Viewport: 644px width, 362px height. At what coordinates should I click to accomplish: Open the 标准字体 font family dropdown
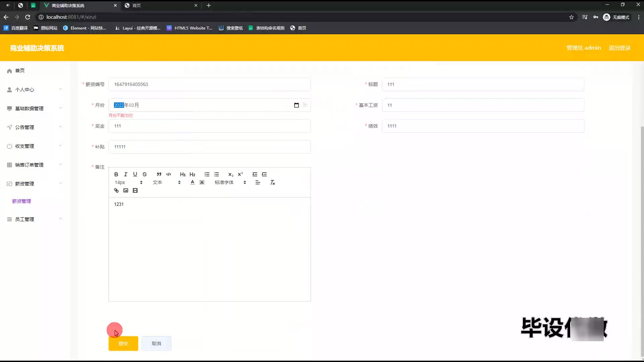[x=230, y=182]
